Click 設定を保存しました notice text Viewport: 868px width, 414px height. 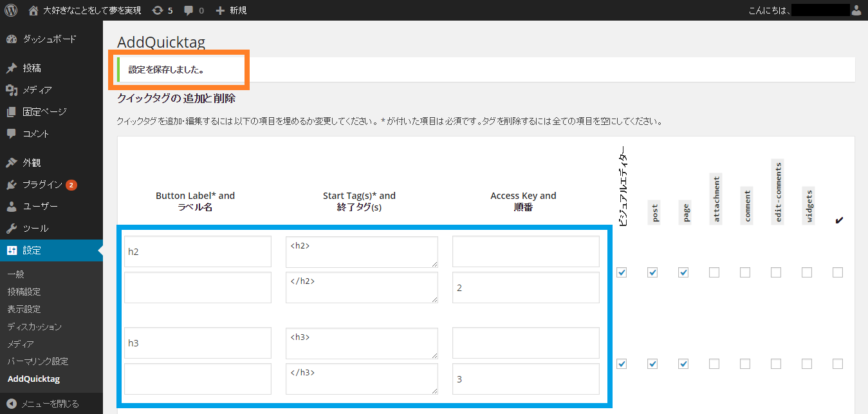166,69
